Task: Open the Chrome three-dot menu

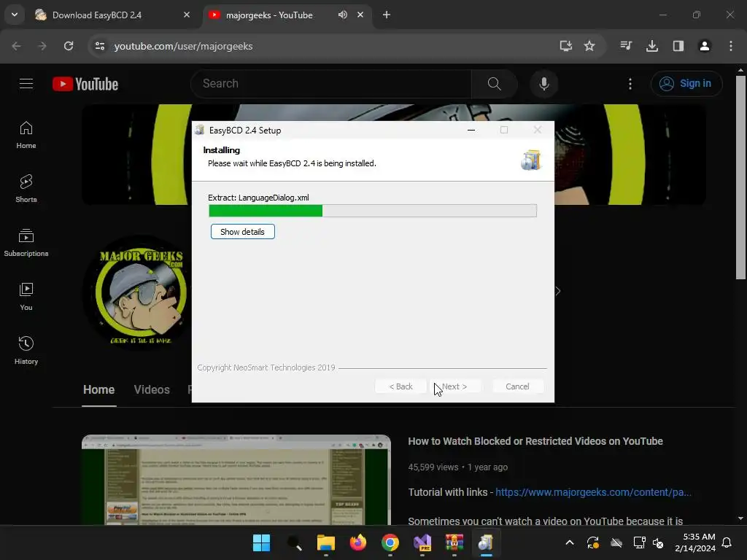Action: tap(731, 46)
